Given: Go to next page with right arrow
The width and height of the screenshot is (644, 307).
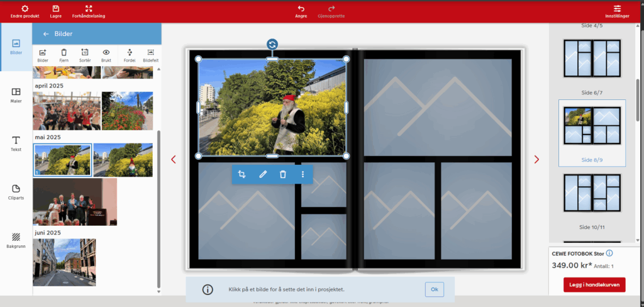Looking at the screenshot, I should (x=536, y=160).
